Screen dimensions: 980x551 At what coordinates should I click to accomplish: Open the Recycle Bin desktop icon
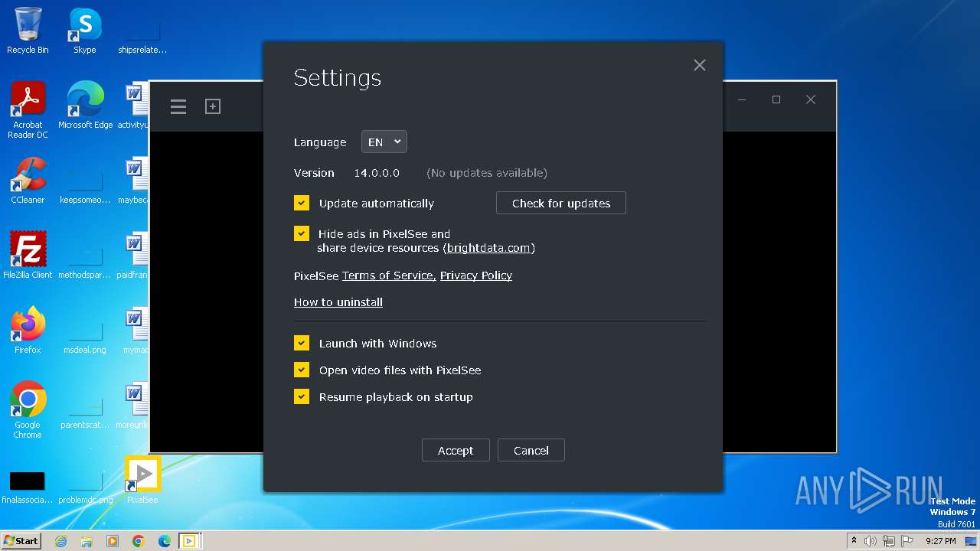click(x=28, y=31)
